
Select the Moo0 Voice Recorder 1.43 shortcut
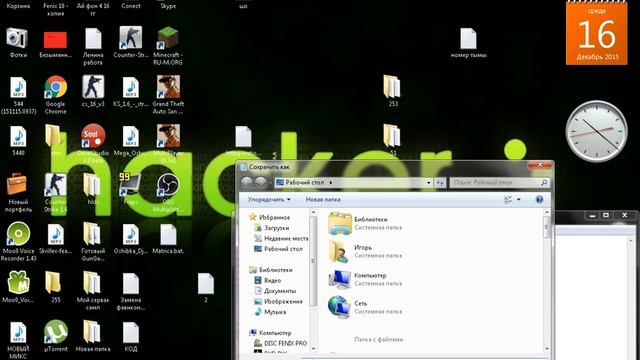pyautogui.click(x=18, y=234)
